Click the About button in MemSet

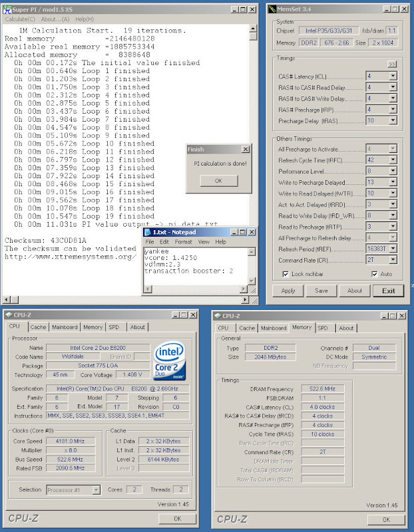coord(354,291)
